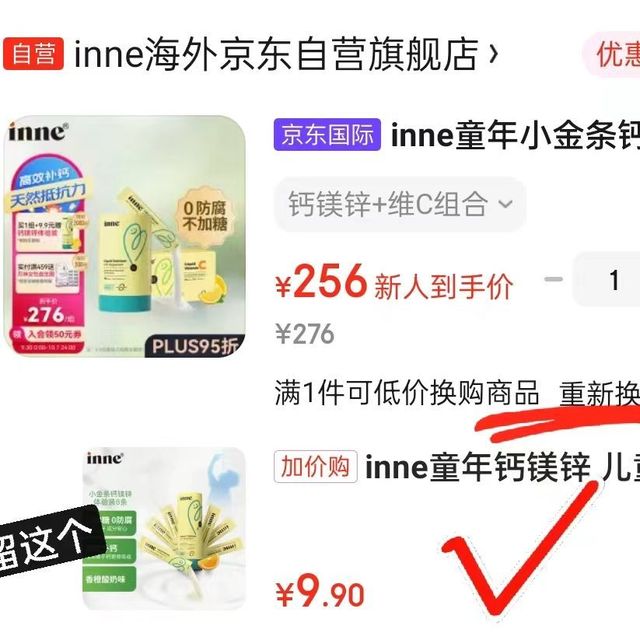Open the inne童年小金条钙 product title

tap(515, 135)
